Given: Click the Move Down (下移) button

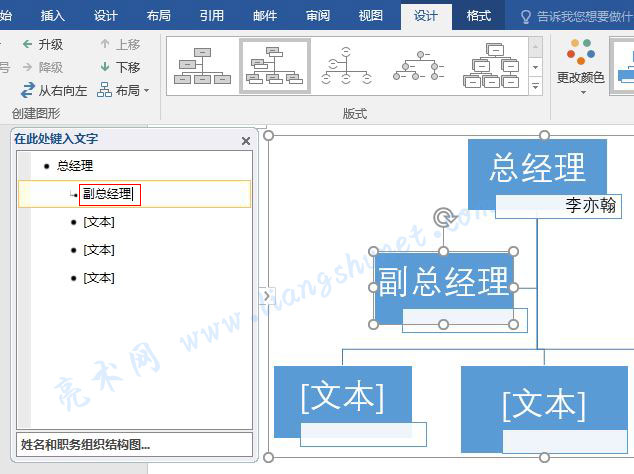Looking at the screenshot, I should click(120, 67).
